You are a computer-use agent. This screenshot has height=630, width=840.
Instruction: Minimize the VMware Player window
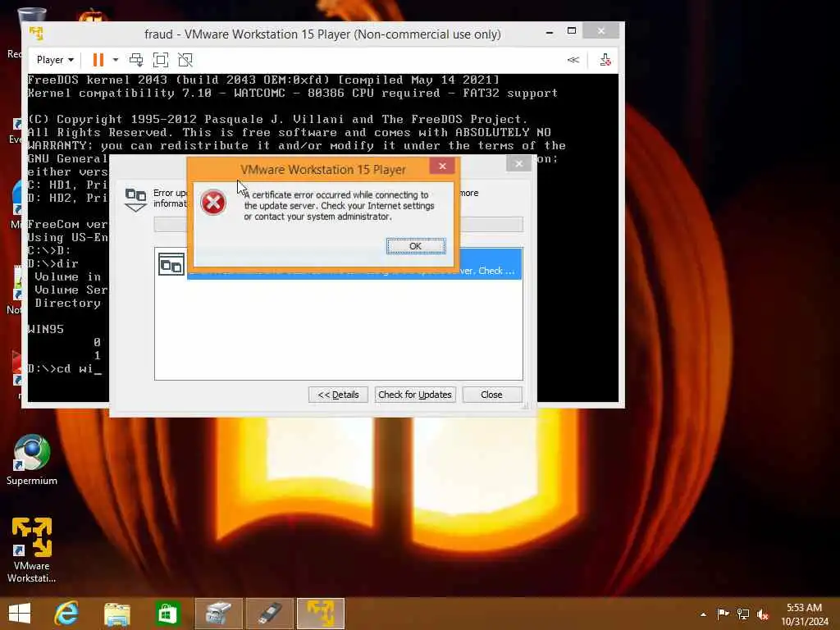[549, 32]
